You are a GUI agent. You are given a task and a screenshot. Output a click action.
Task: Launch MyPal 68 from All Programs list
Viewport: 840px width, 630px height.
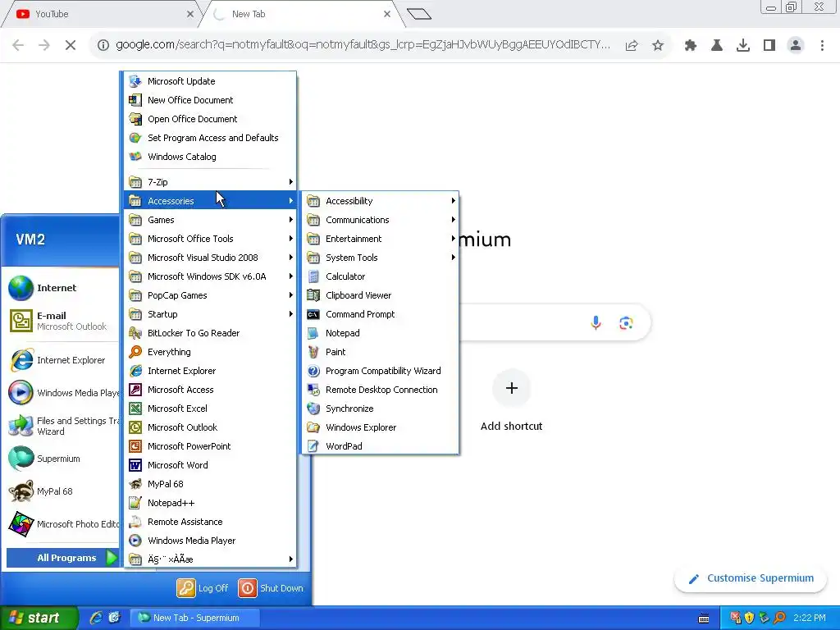click(210, 484)
